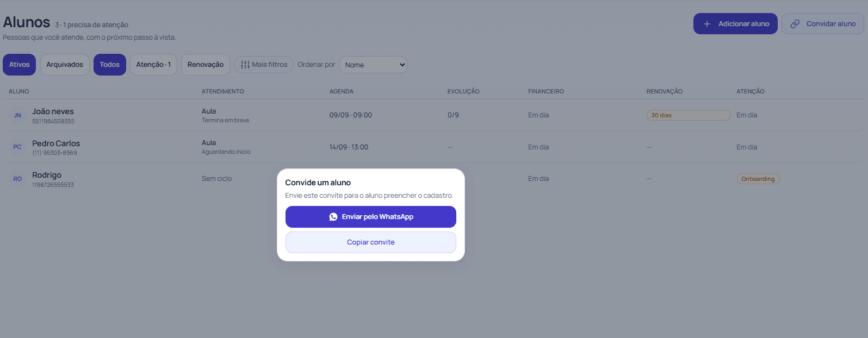Click Aguardando início status text

coord(226,152)
